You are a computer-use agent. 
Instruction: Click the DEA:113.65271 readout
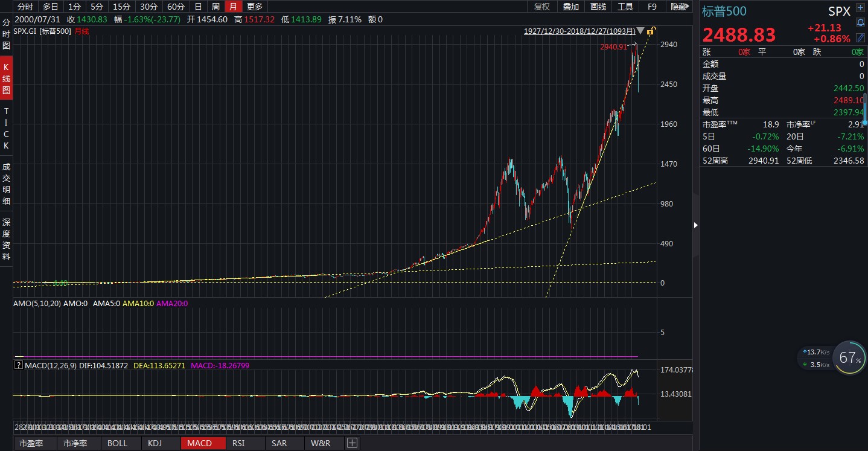159,365
